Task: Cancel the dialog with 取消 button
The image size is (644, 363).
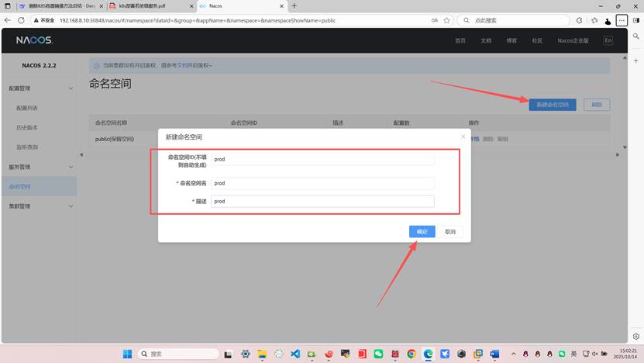Action: 450,231
